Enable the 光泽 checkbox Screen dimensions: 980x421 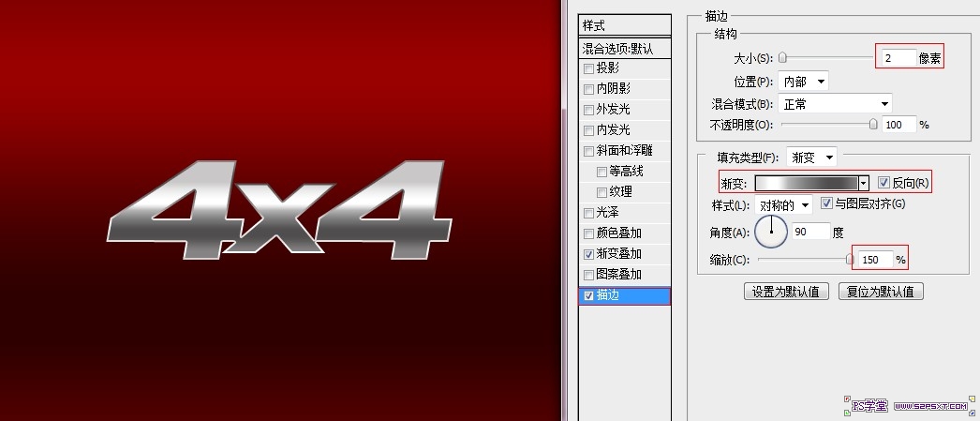pos(588,214)
